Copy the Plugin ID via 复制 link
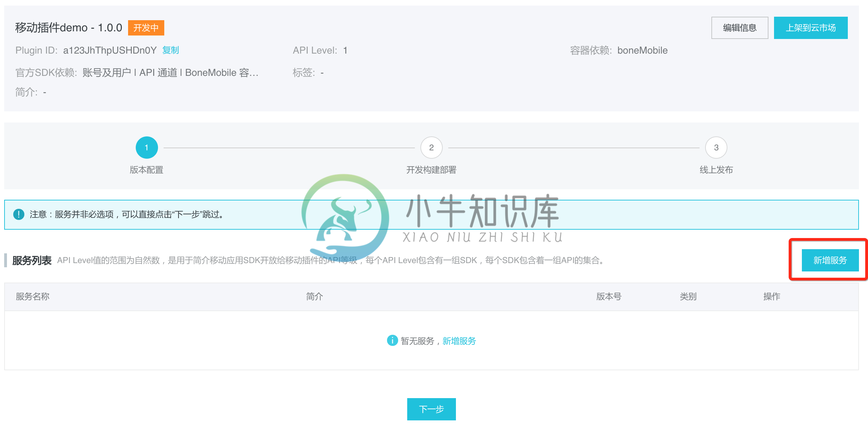This screenshot has height=435, width=868. pos(171,50)
